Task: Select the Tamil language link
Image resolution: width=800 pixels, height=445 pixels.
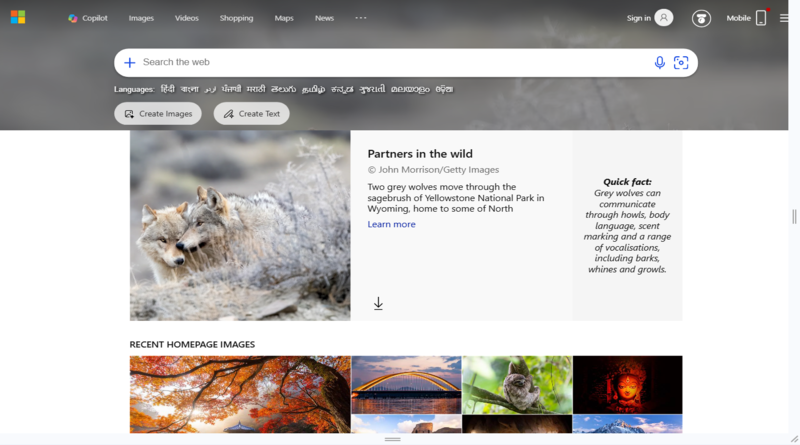Action: tap(313, 89)
